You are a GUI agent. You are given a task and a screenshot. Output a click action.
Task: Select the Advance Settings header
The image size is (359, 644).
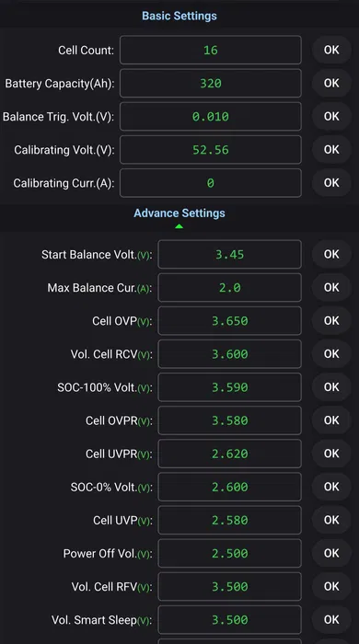coord(179,213)
